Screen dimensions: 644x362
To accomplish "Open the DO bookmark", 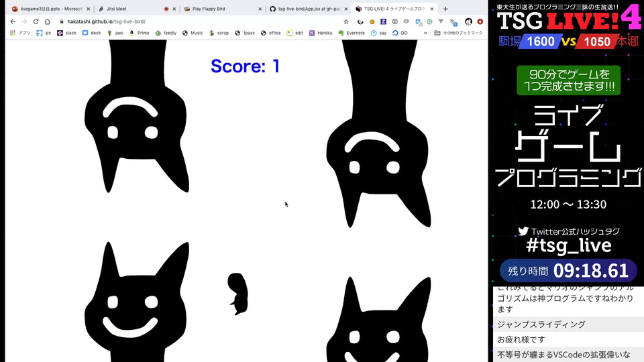I will coord(400,33).
